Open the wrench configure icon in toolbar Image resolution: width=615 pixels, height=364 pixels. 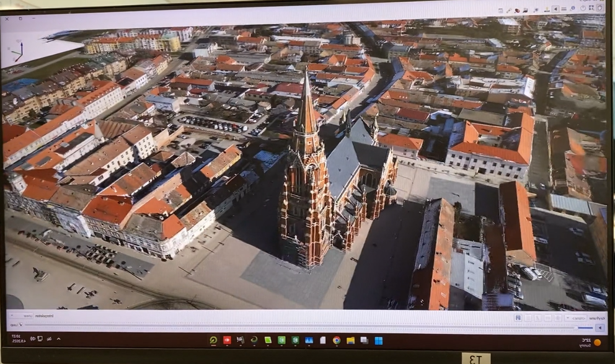(508, 10)
